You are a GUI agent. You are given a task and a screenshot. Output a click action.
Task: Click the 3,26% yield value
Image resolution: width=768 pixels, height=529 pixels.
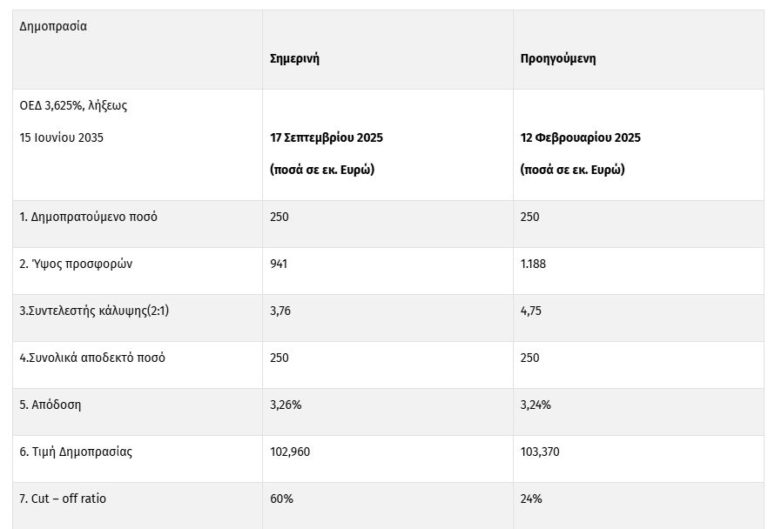[x=286, y=405]
